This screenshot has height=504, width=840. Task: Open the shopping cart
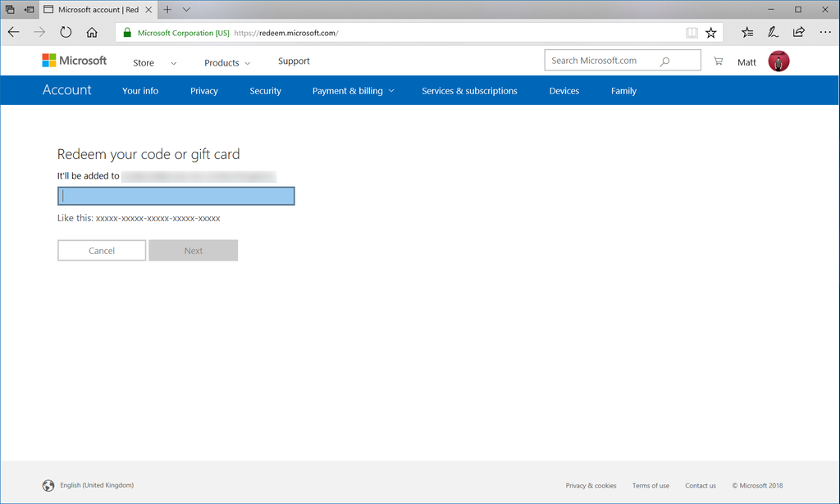(x=718, y=61)
